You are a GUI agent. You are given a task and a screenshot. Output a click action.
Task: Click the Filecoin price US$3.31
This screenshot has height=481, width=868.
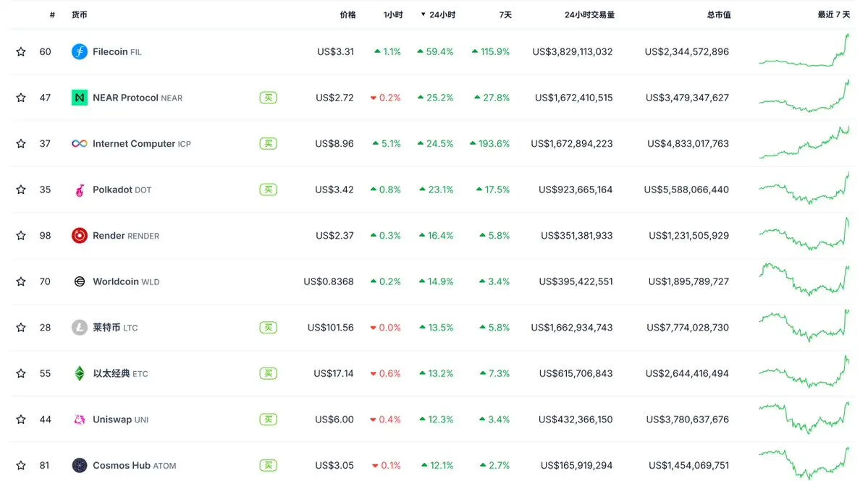tap(335, 51)
